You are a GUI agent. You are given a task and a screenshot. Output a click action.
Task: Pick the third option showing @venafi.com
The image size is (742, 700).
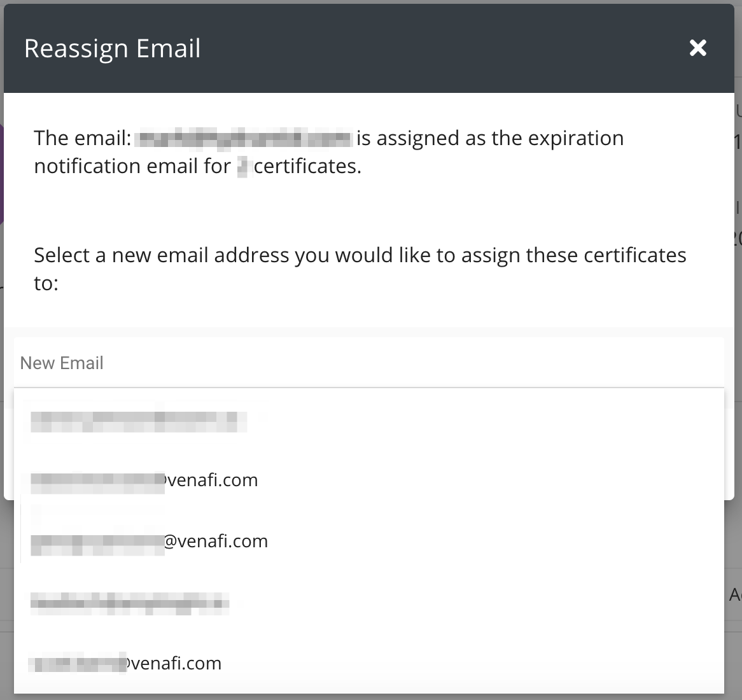[x=150, y=542]
